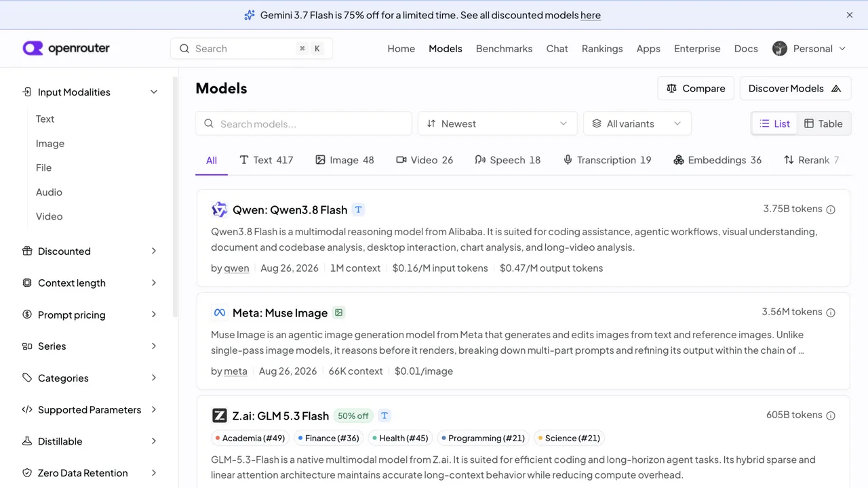Collapse the Input Modalities filter section
868x488 pixels.
click(90, 92)
